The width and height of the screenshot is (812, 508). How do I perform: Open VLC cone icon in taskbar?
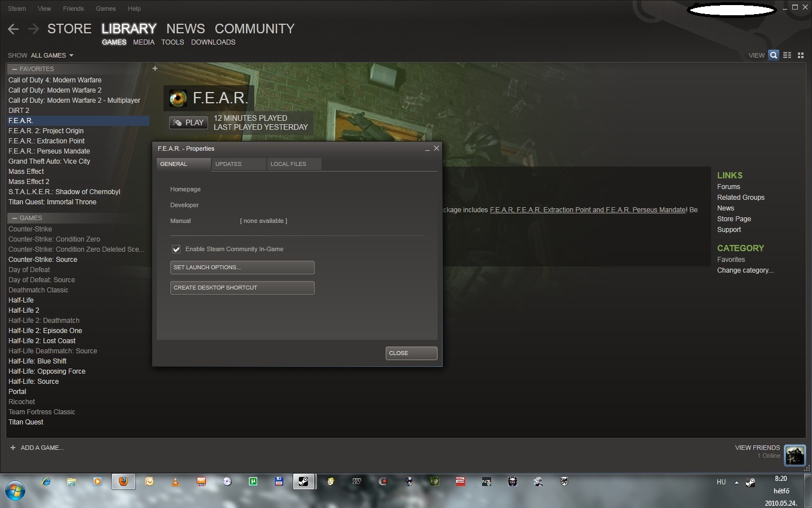click(175, 481)
